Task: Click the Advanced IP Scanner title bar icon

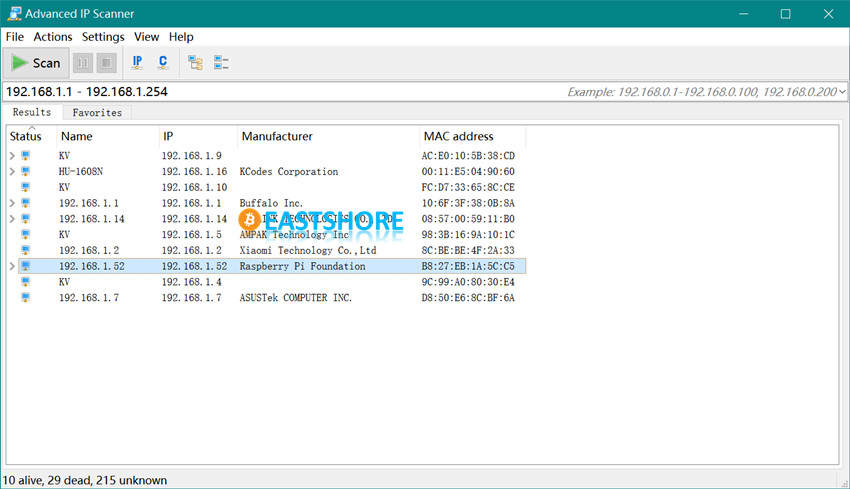Action: (14, 14)
